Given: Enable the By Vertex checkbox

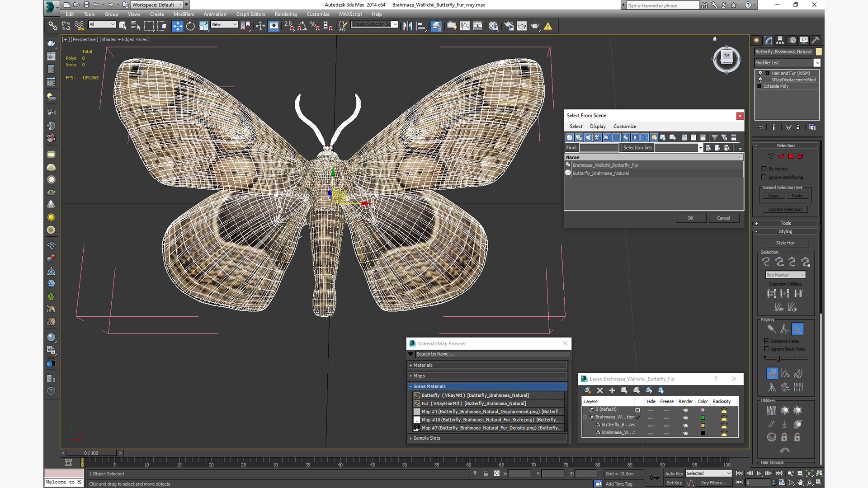Looking at the screenshot, I should 764,169.
